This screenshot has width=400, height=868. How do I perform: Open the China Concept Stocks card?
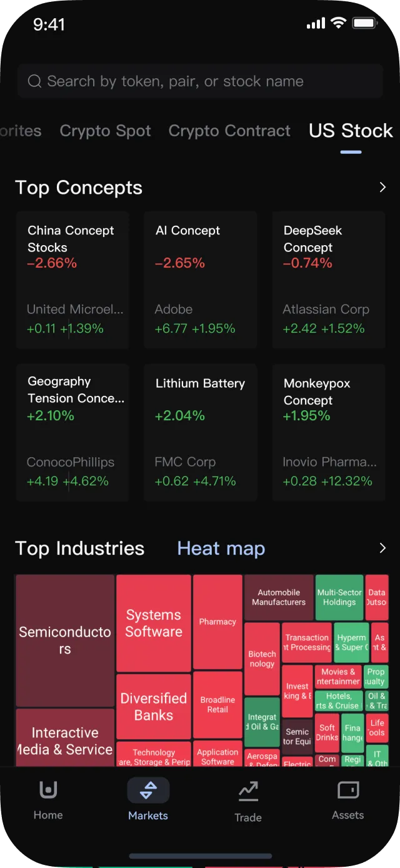(x=72, y=280)
